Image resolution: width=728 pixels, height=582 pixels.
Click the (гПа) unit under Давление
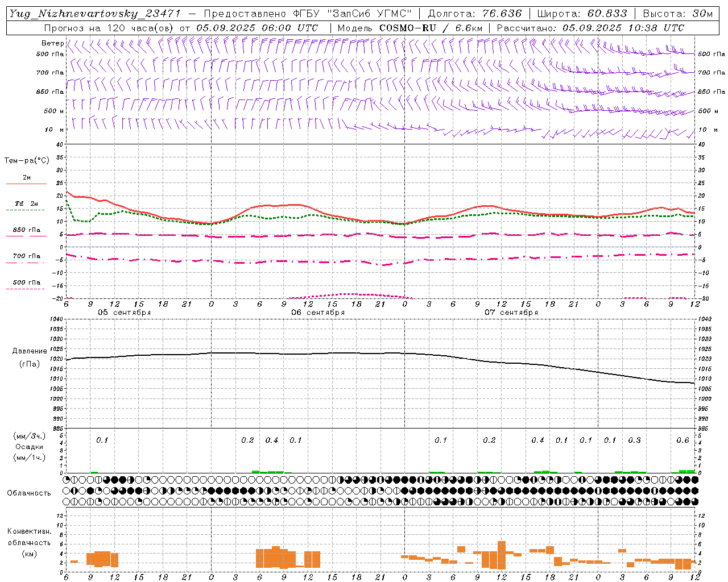pos(29,364)
